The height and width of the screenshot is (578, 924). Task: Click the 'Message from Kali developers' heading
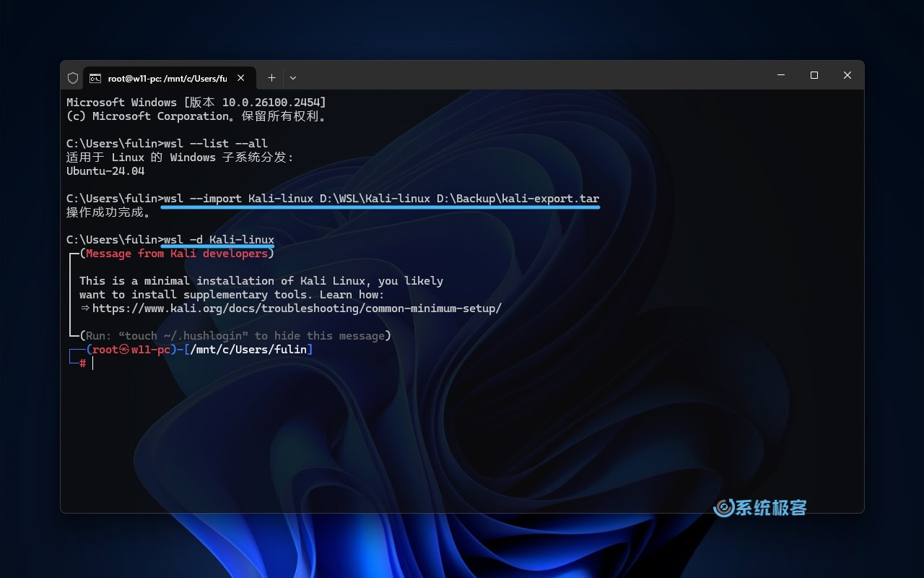pos(177,254)
